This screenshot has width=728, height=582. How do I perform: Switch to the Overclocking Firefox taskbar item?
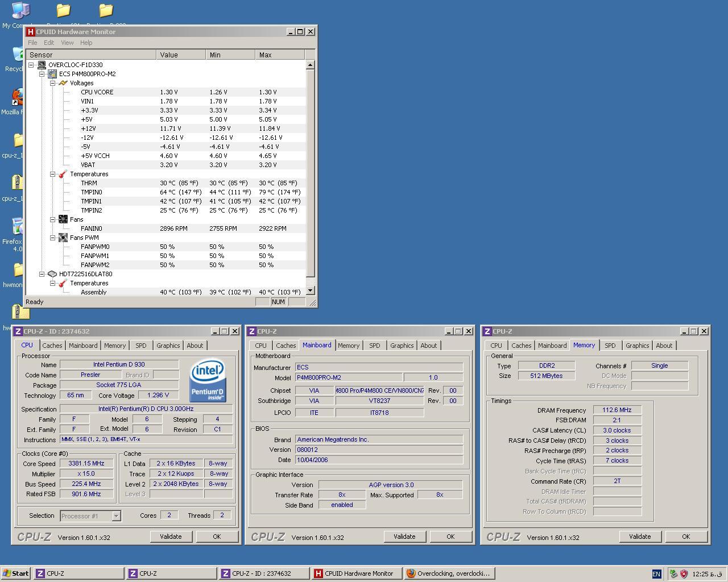point(449,573)
